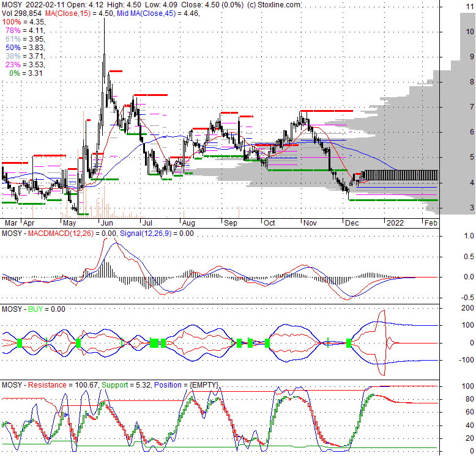Click the BUY oscillator red spike peak near 2022

click(x=384, y=311)
